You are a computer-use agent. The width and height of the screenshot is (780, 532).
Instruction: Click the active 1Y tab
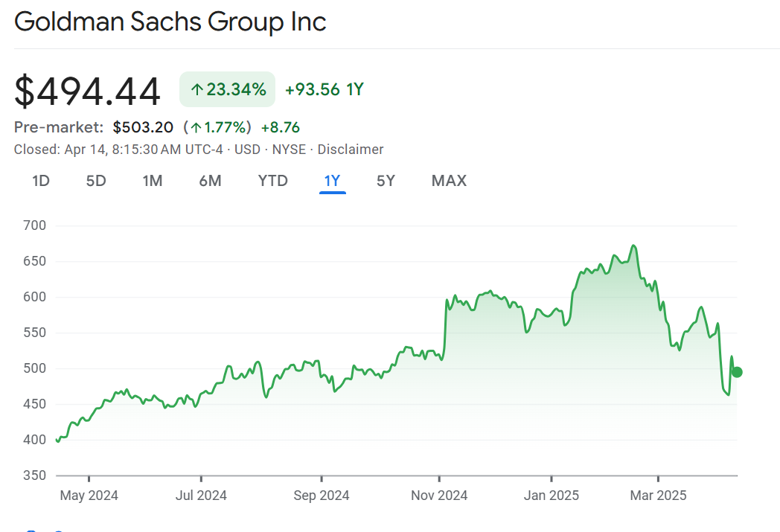[332, 181]
